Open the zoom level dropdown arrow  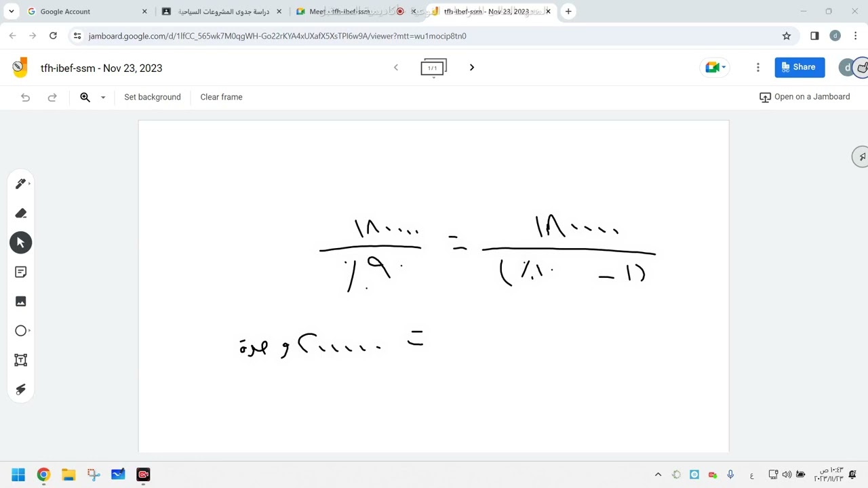coord(103,97)
